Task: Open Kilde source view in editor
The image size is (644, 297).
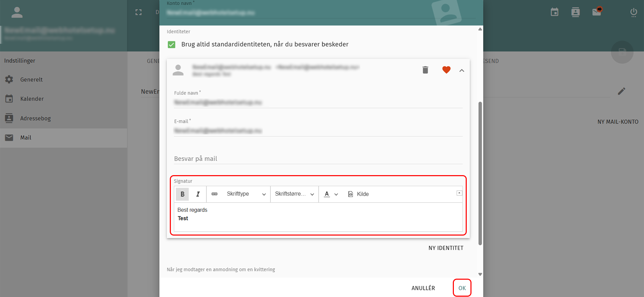Action: click(x=359, y=194)
